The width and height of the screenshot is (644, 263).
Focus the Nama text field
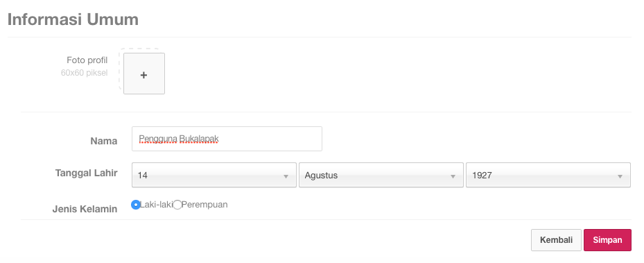[227, 139]
